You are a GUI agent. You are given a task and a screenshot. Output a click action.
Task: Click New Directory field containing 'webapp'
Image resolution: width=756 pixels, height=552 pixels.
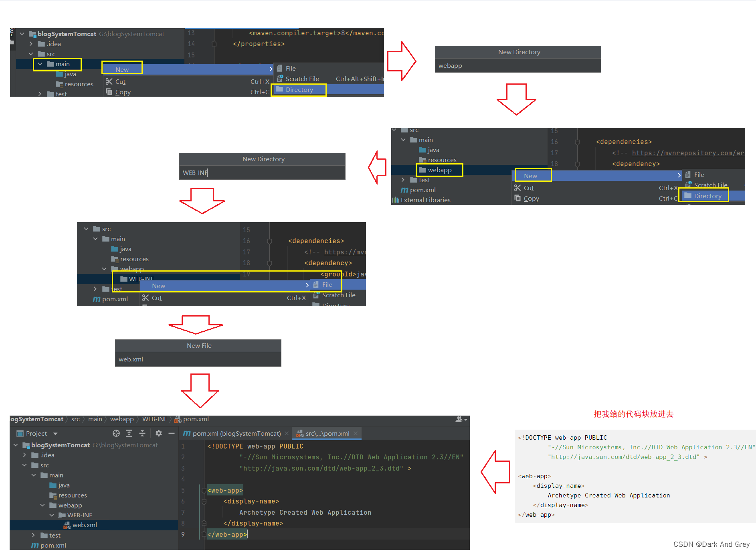pyautogui.click(x=518, y=66)
